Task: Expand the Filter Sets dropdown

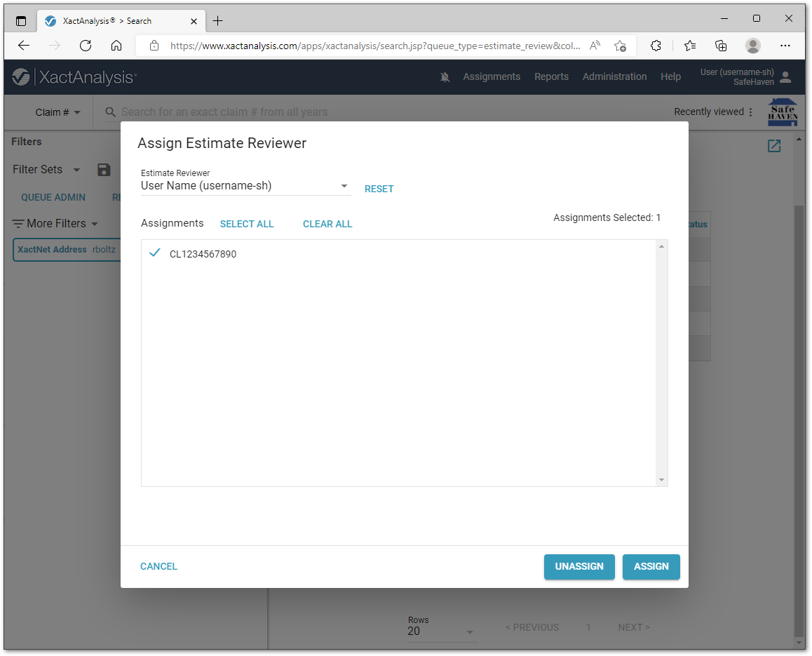Action: tap(76, 170)
